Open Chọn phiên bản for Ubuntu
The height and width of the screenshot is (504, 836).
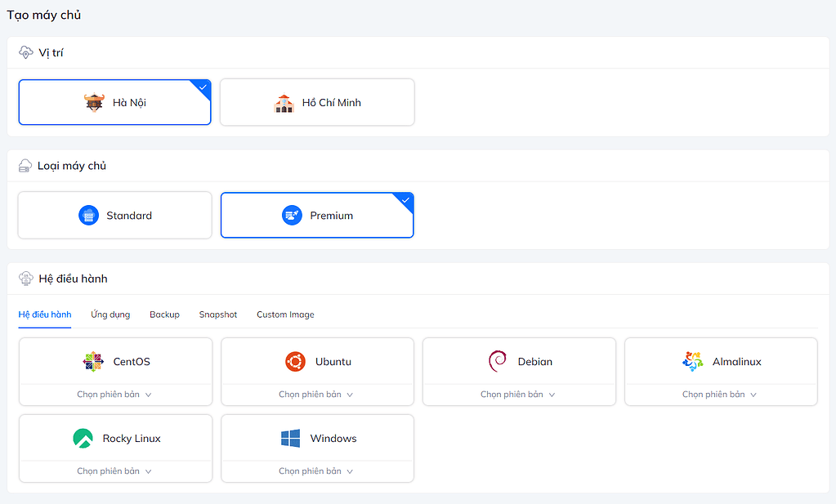coord(316,393)
